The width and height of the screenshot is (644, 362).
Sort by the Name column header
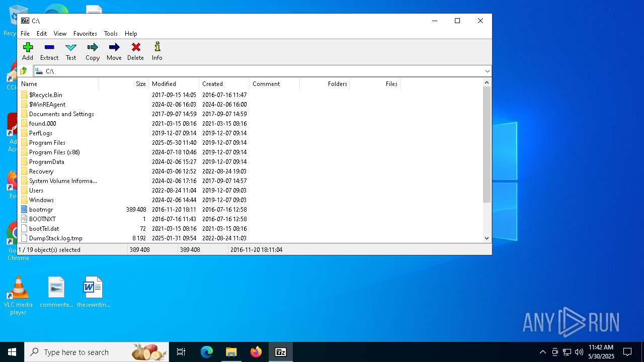(x=58, y=84)
